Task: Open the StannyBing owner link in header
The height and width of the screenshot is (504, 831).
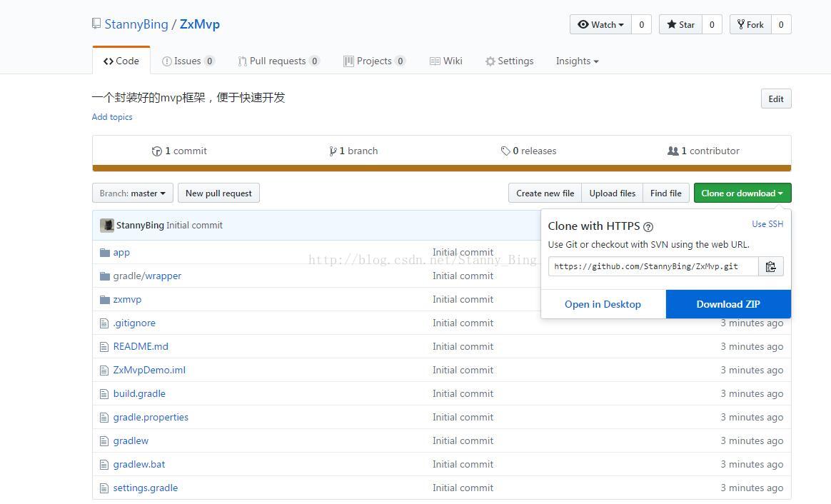Action: 136,24
